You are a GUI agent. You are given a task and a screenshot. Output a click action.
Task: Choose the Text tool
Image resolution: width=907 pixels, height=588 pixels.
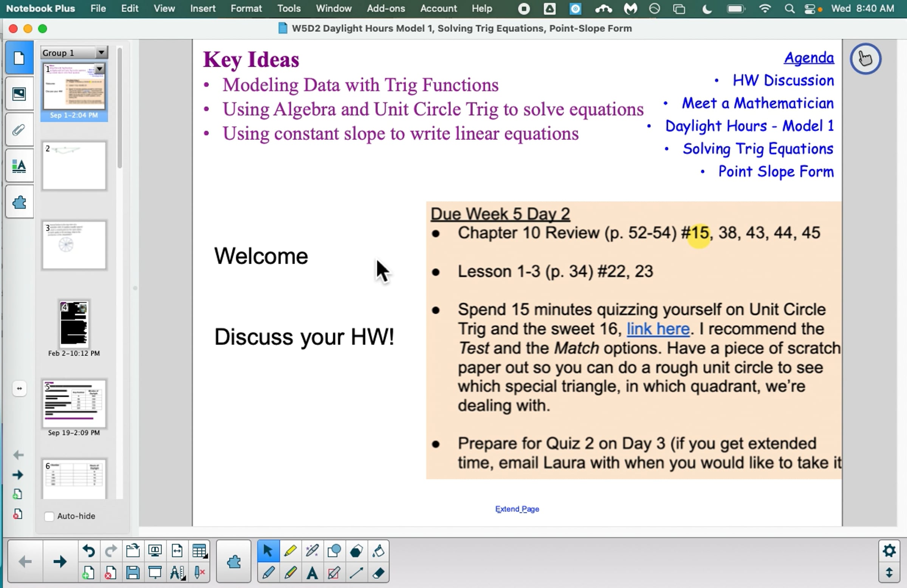312,573
